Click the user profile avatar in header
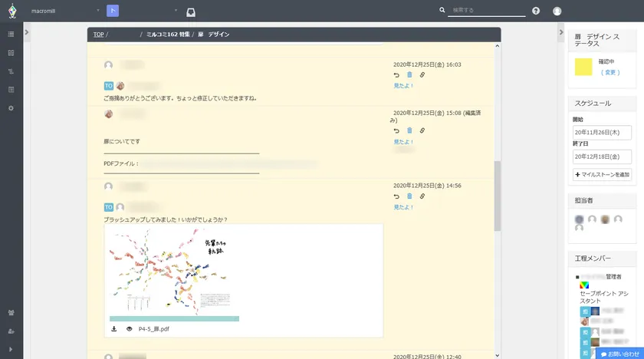 point(557,12)
